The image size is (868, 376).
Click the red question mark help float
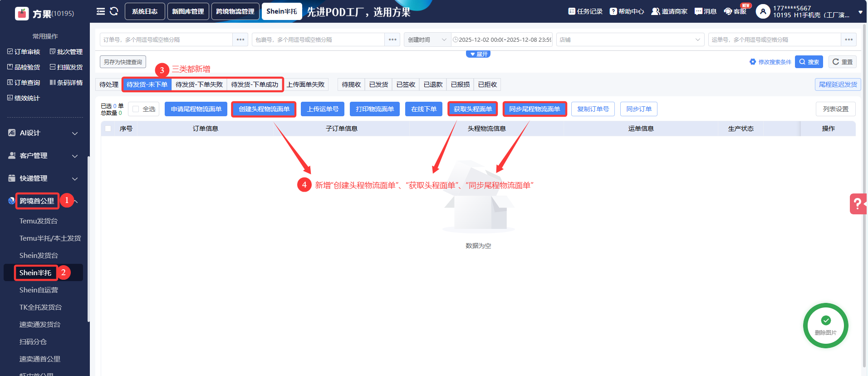[858, 203]
